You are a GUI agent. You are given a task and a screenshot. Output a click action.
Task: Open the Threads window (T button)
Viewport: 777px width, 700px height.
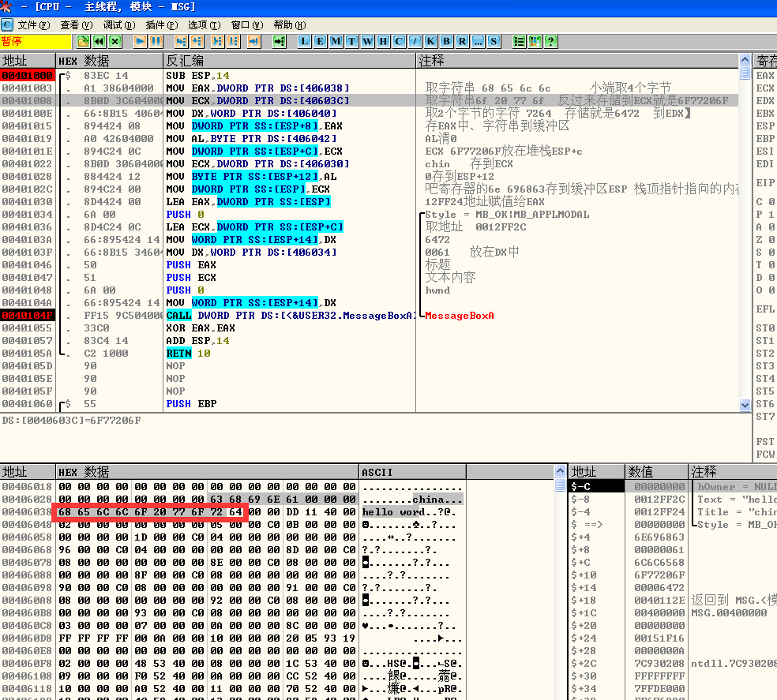(x=352, y=42)
